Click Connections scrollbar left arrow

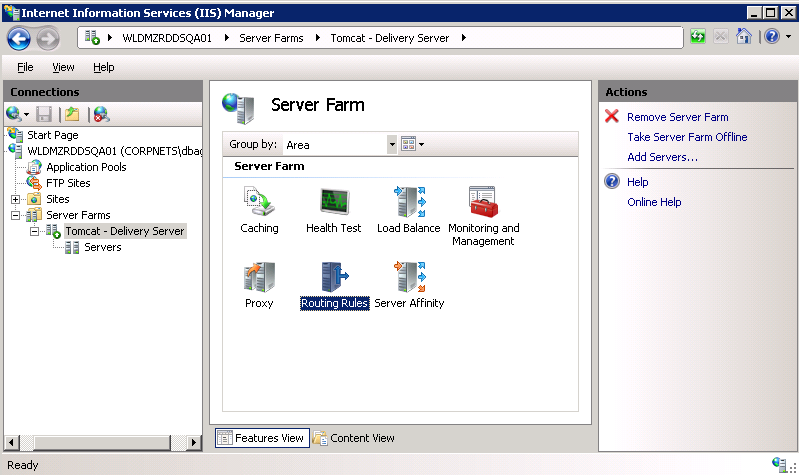pyautogui.click(x=12, y=442)
